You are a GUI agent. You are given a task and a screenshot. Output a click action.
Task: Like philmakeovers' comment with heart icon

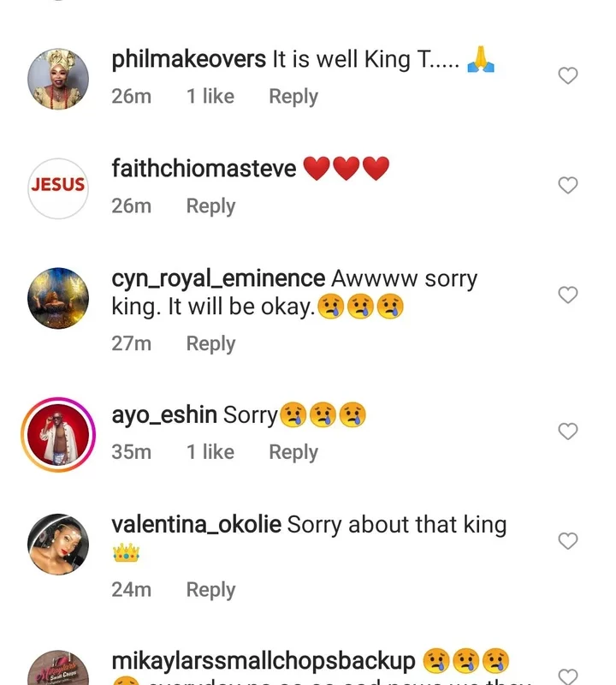tap(568, 76)
